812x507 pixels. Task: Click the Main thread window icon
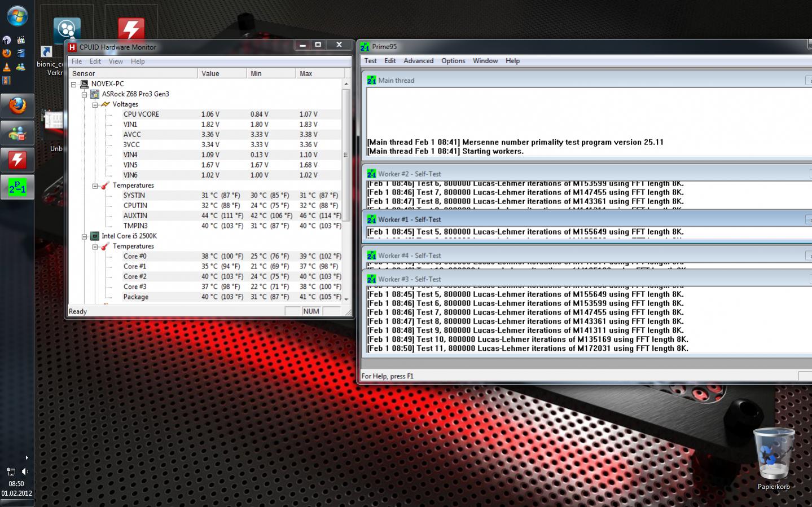[x=371, y=81]
